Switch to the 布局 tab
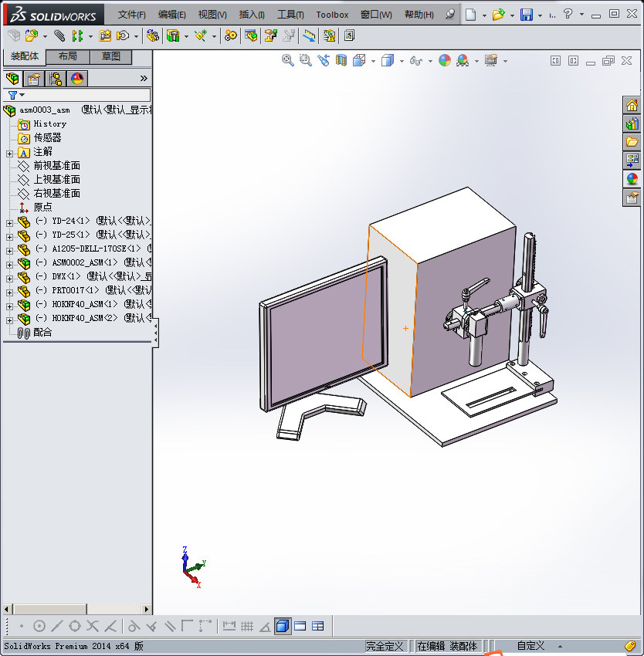Image resolution: width=644 pixels, height=656 pixels. click(68, 56)
